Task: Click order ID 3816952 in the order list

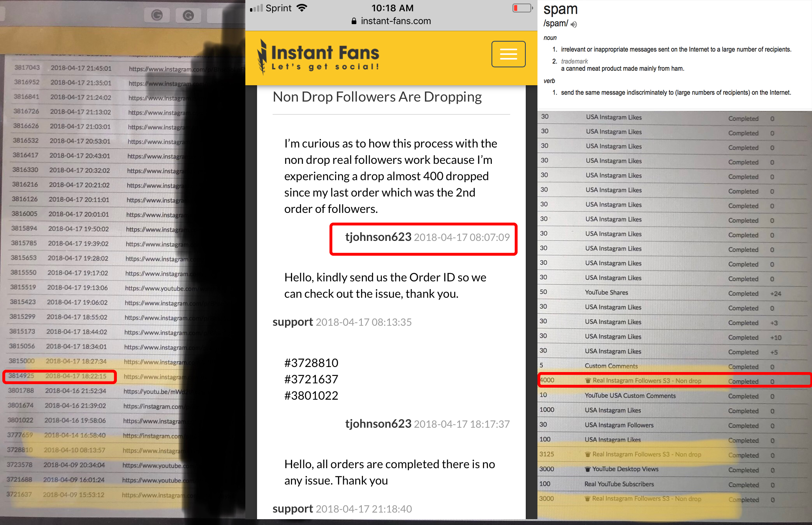Action: tap(27, 82)
